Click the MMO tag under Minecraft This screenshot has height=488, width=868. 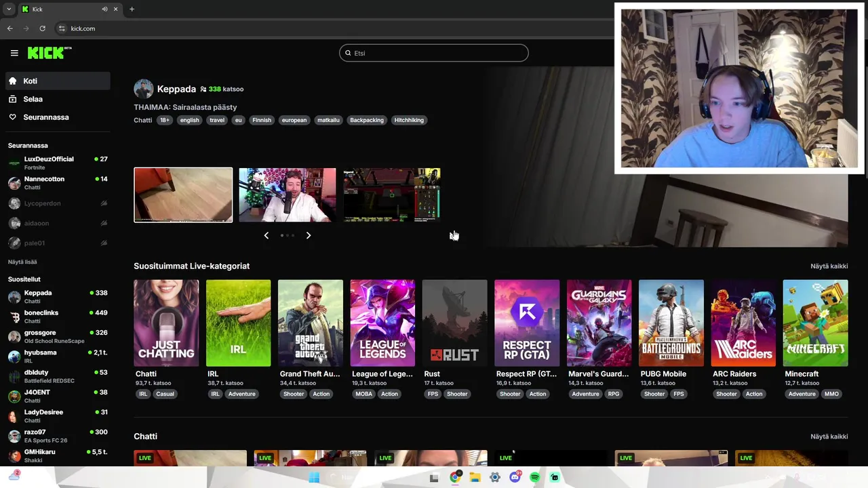tap(831, 394)
